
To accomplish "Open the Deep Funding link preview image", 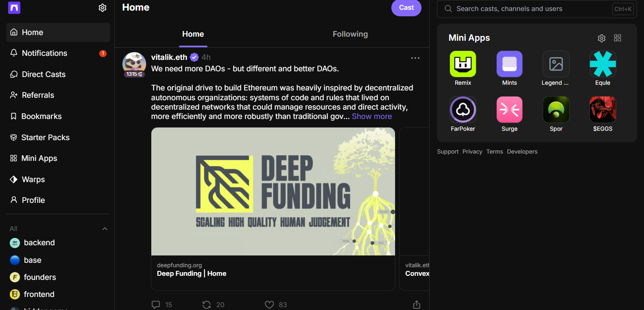I will (x=273, y=191).
